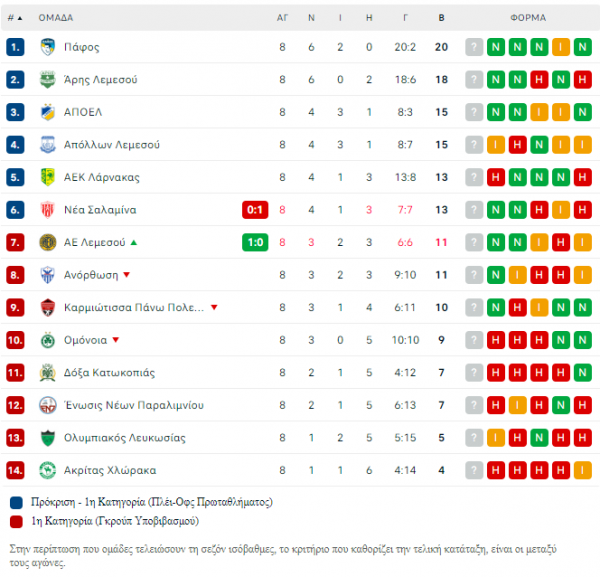Click the Νέα Σαλαμίνα club logo
The height and width of the screenshot is (577, 600).
[47, 210]
